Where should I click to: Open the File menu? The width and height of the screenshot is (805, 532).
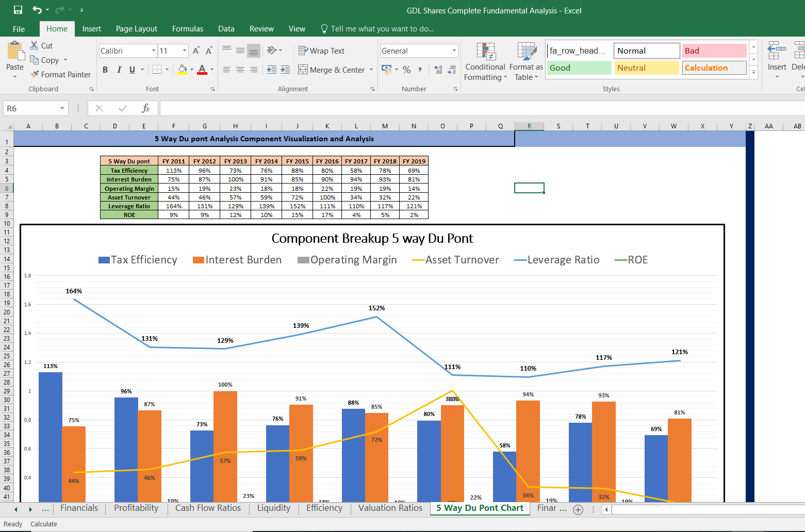19,29
